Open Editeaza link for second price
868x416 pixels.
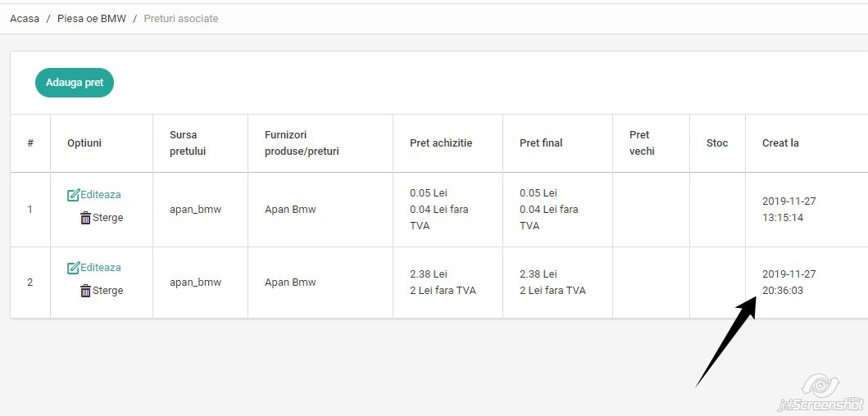click(x=100, y=268)
